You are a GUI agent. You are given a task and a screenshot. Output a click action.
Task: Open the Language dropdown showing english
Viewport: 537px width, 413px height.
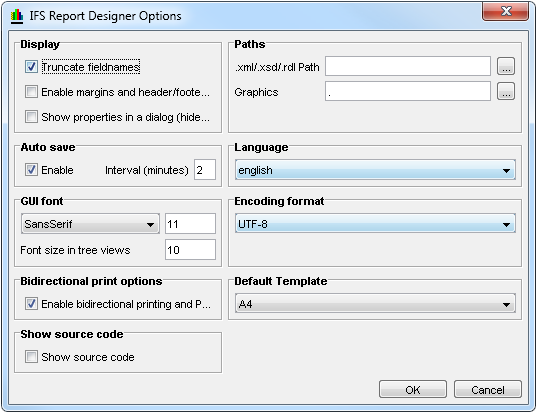tap(375, 170)
